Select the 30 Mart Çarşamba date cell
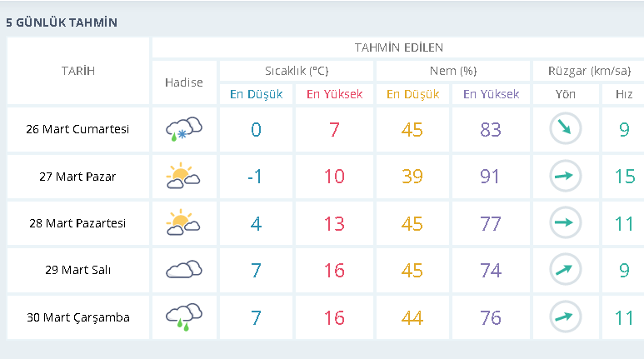Screen dimensions: 644x359 pyautogui.click(x=78, y=317)
